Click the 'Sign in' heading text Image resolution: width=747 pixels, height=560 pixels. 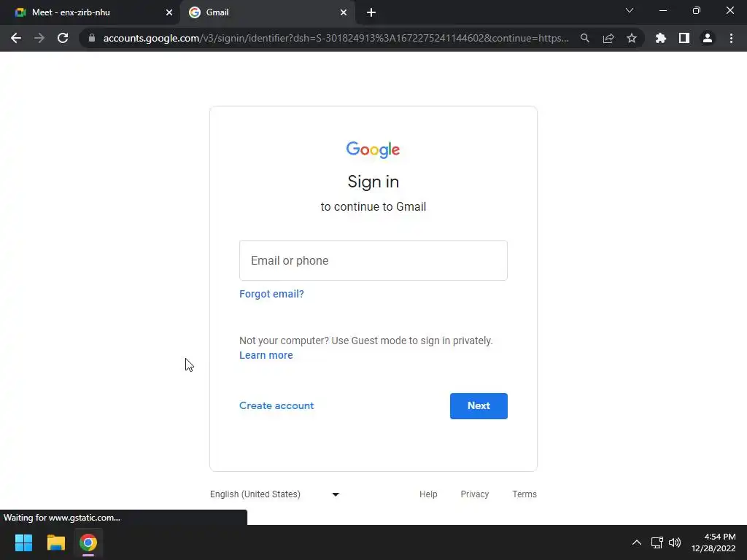373,182
